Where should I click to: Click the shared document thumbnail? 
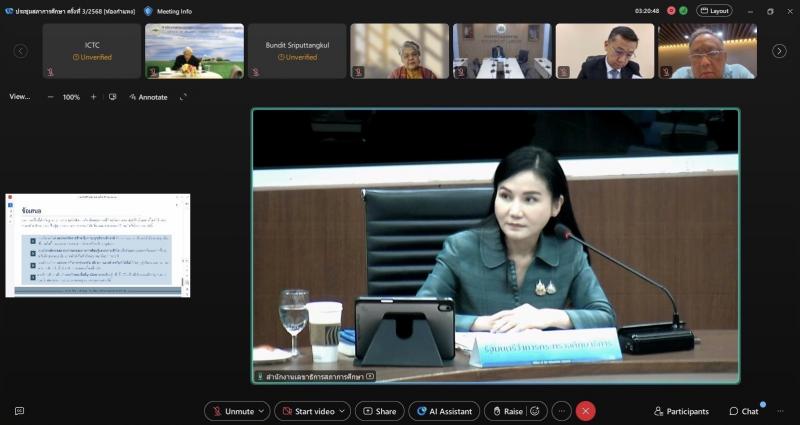(x=97, y=245)
